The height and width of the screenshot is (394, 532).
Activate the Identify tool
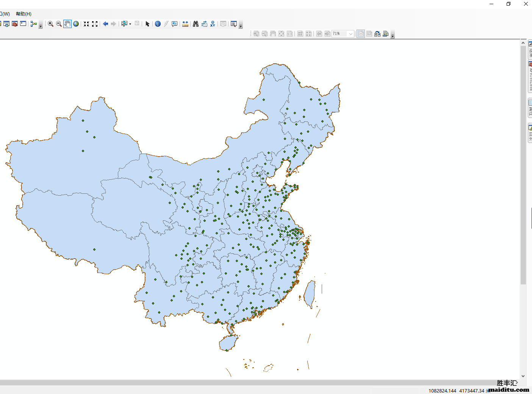[158, 24]
